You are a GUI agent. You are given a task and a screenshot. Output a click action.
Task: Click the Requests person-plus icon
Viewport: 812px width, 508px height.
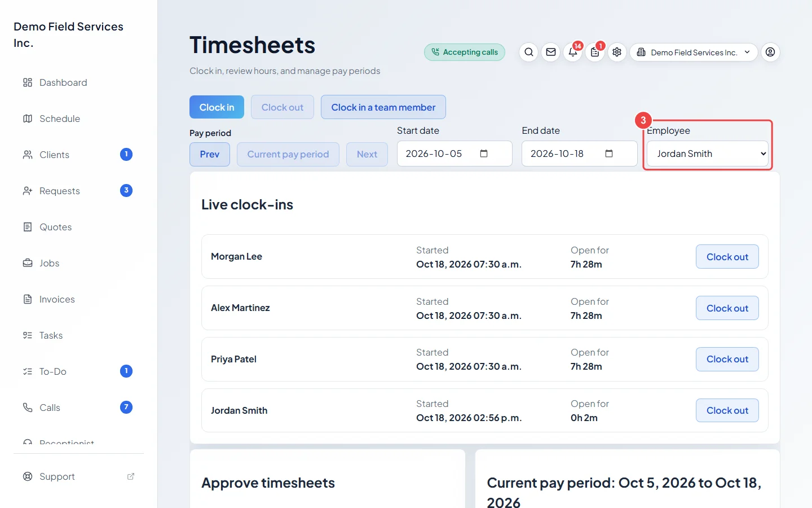28,191
